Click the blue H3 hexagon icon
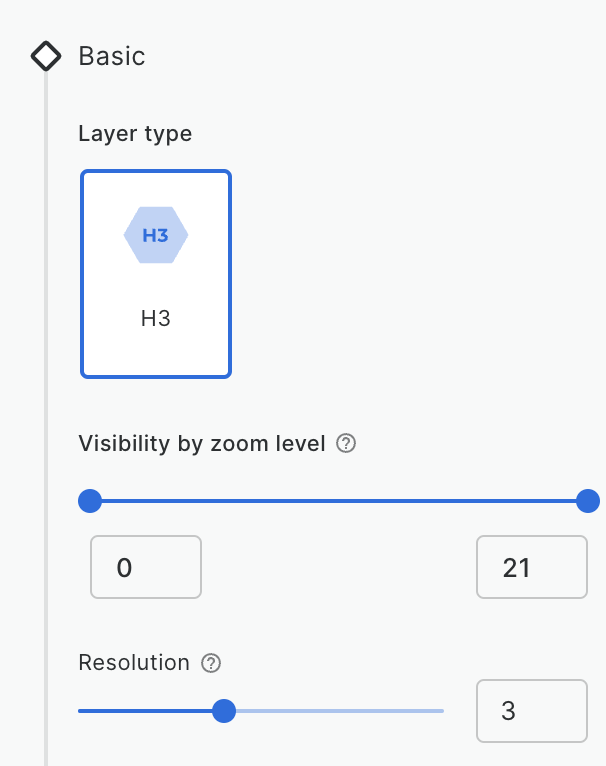 point(156,235)
